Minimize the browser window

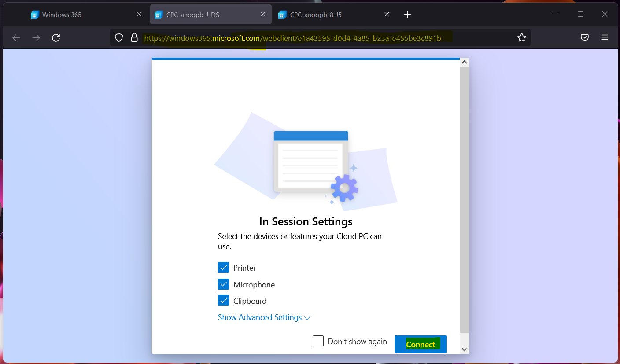click(556, 15)
